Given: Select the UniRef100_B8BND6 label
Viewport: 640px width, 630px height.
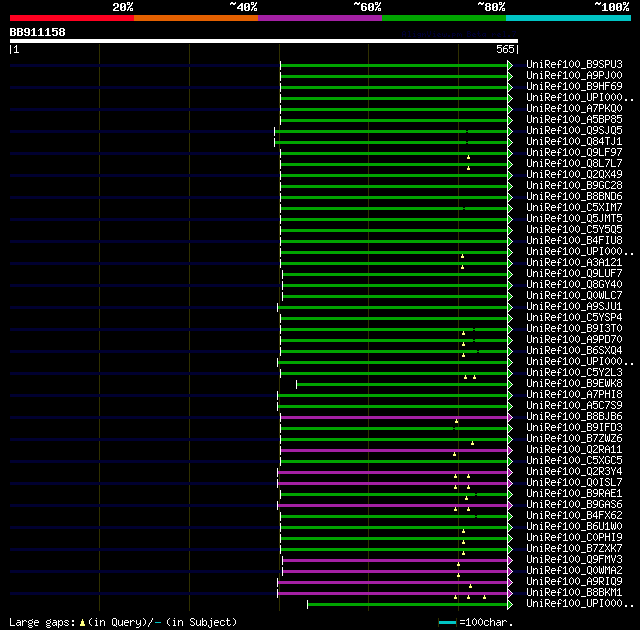Looking at the screenshot, I should pos(574,197).
